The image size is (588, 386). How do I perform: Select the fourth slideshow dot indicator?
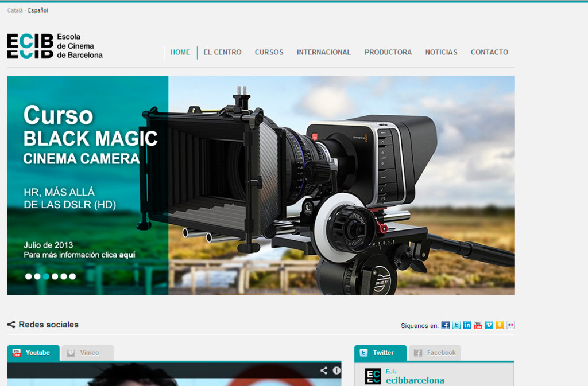tap(55, 276)
